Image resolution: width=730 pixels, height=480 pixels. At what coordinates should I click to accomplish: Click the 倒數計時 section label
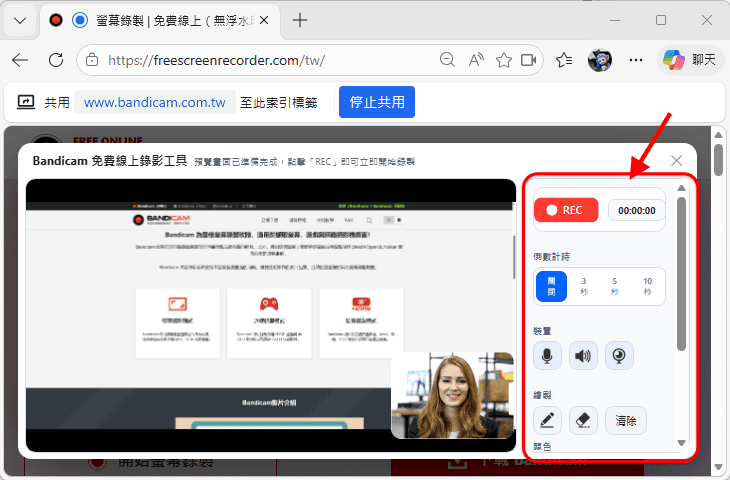tap(551, 257)
